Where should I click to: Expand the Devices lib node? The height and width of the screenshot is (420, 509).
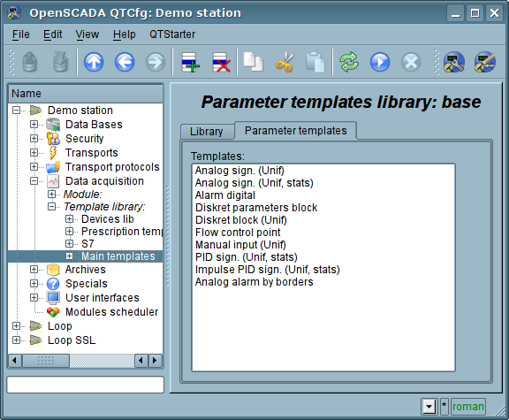[x=69, y=219]
